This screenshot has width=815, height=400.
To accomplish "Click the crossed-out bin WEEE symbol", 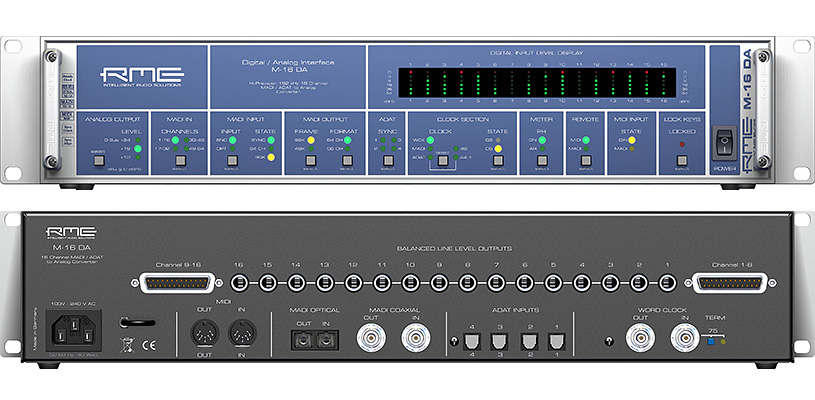I will tap(127, 344).
